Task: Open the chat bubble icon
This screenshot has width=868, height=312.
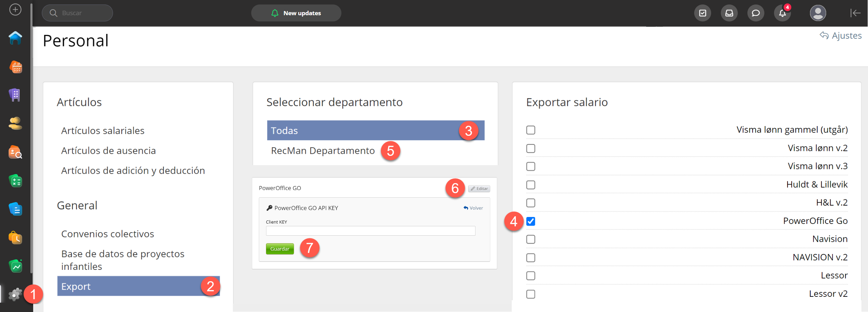Action: point(756,13)
